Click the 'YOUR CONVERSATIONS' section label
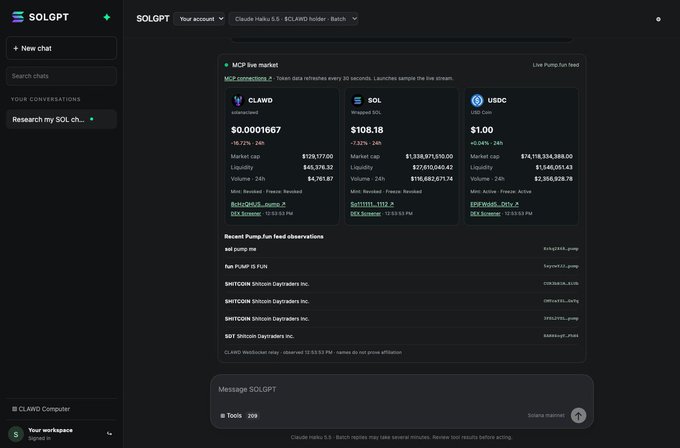Screen dimensions: 680x448 pyautogui.click(x=46, y=99)
